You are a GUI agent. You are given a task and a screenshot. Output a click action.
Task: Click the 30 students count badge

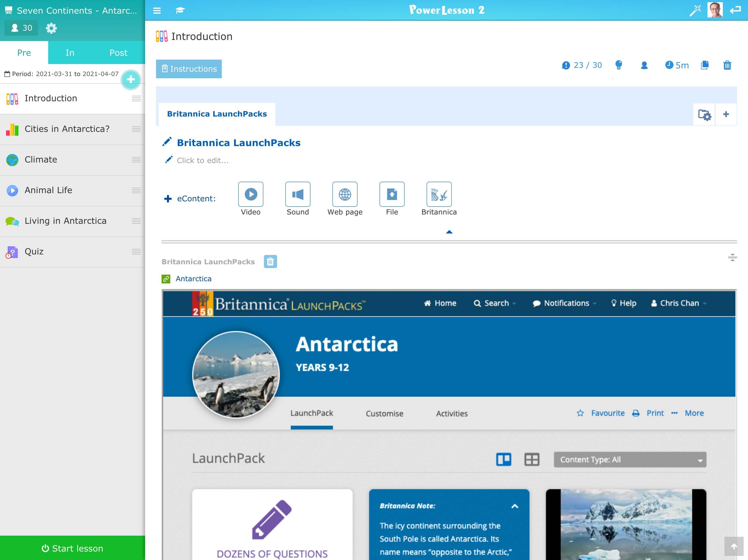pos(21,28)
